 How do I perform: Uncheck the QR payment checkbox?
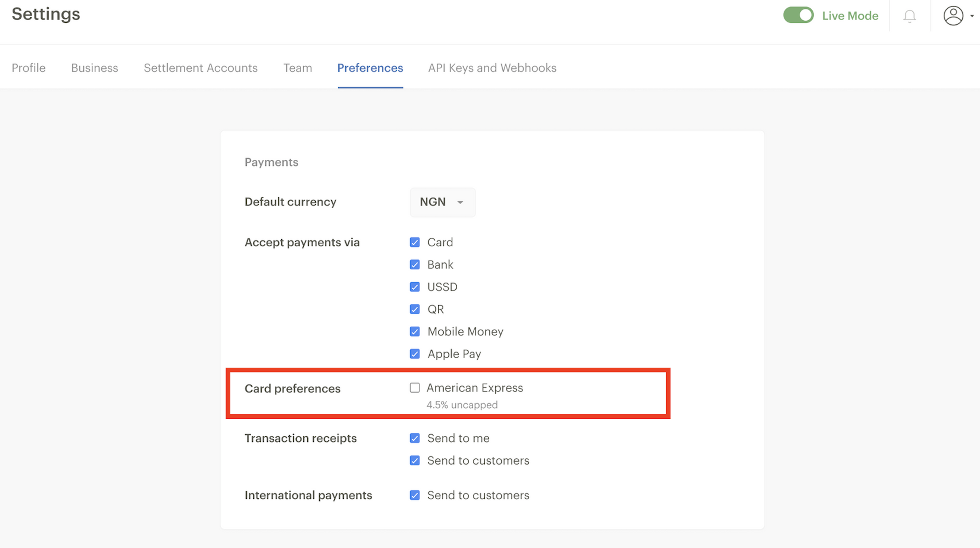pos(415,309)
